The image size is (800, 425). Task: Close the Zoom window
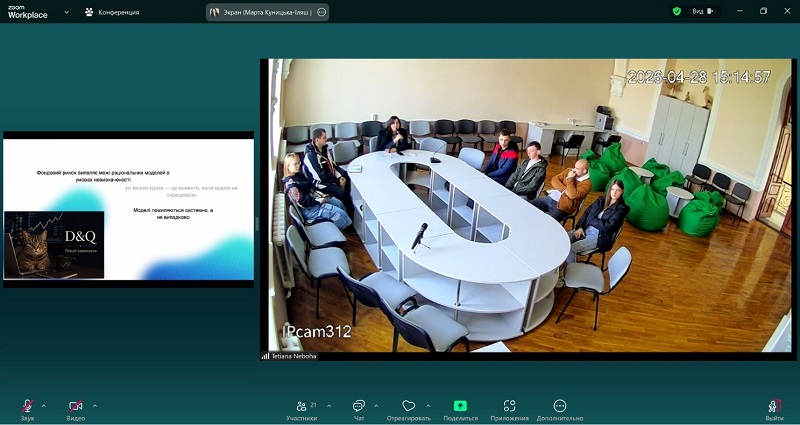coord(787,11)
